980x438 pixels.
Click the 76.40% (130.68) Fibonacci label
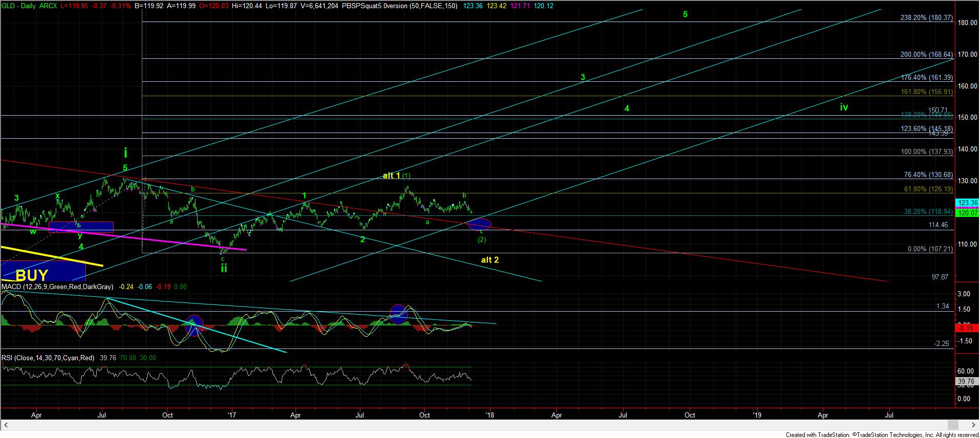pyautogui.click(x=928, y=175)
